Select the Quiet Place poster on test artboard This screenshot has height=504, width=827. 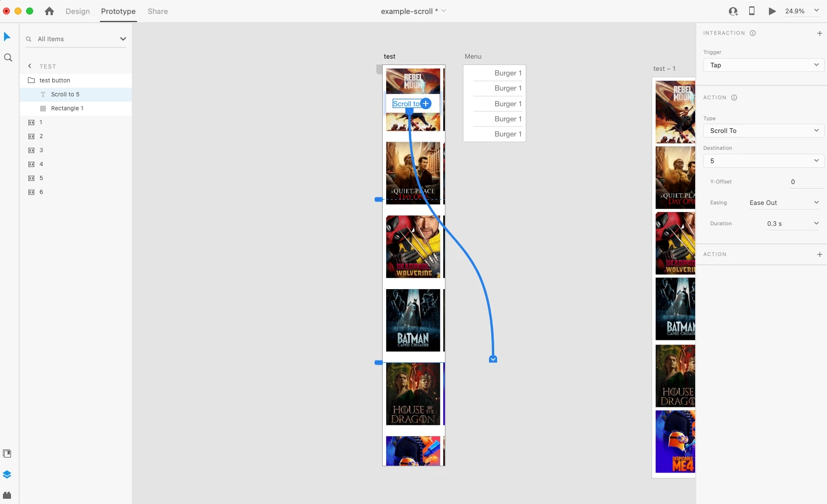point(413,173)
